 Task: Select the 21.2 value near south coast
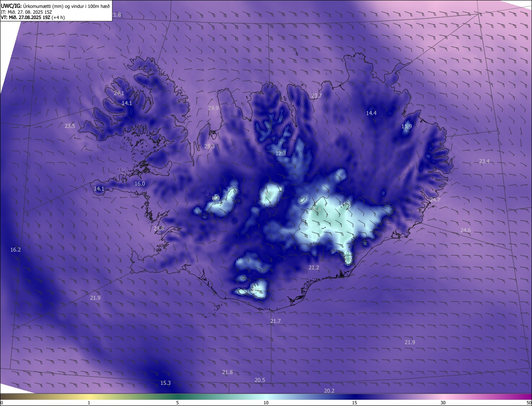314,268
